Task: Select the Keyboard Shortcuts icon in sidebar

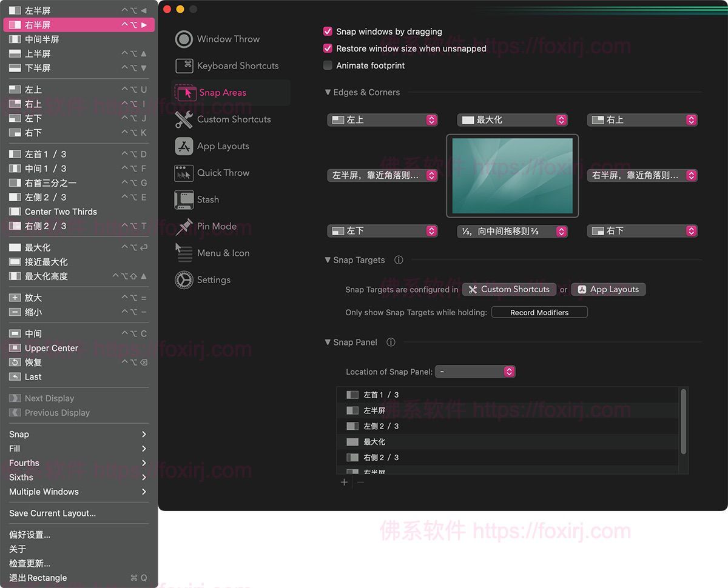Action: coord(184,65)
